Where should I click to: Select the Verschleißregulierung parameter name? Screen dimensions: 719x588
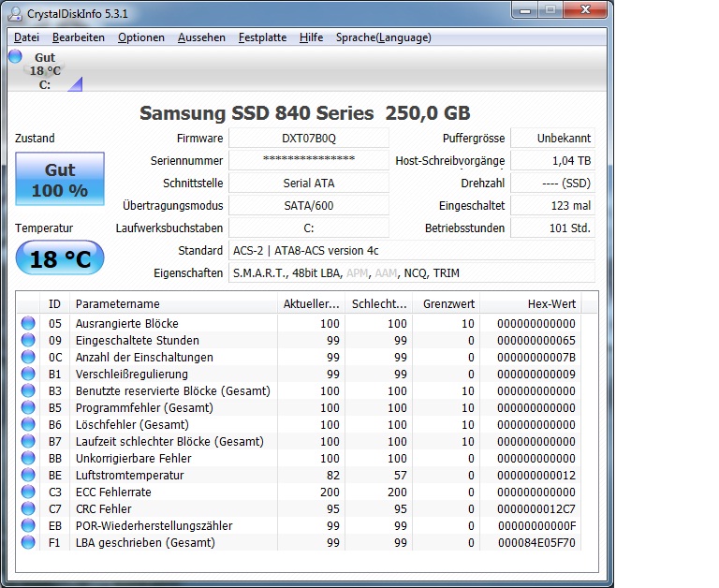tap(132, 375)
